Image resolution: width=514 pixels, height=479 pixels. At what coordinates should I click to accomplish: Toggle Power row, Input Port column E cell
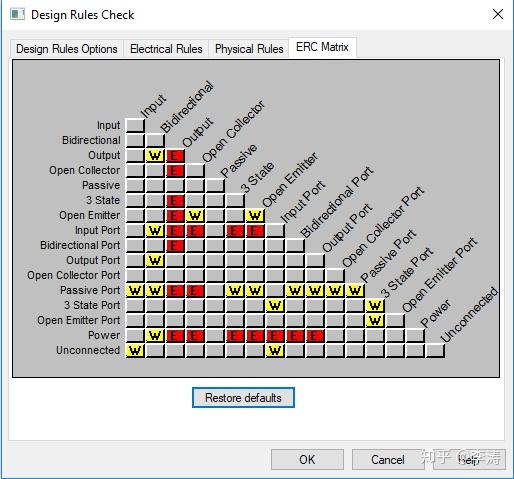point(275,336)
